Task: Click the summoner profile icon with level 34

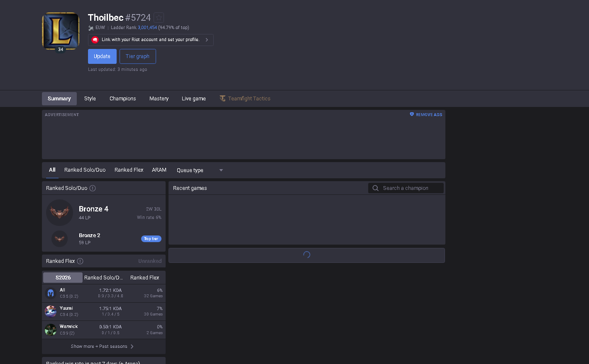Action: click(x=61, y=31)
